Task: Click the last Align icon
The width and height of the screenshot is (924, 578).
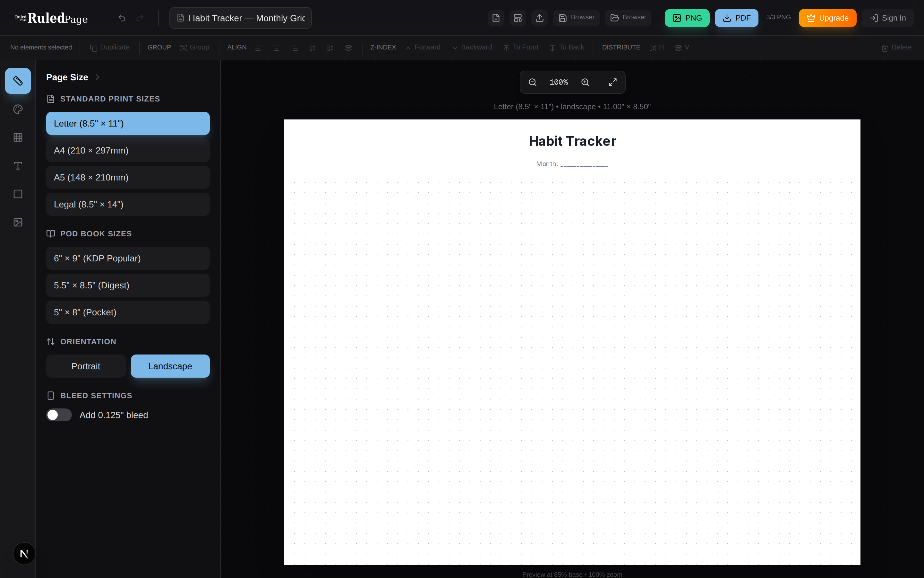Action: [x=348, y=48]
